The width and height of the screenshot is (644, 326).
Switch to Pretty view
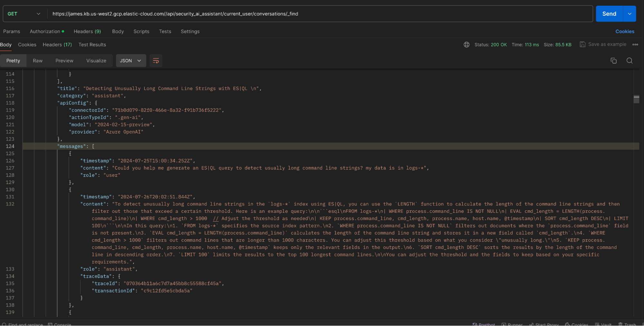(13, 61)
